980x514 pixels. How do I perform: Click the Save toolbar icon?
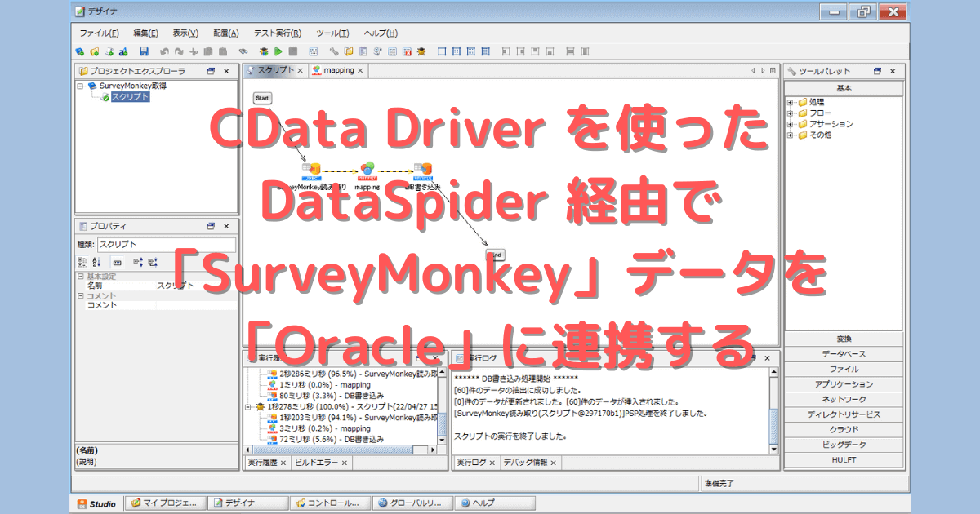coord(144,50)
